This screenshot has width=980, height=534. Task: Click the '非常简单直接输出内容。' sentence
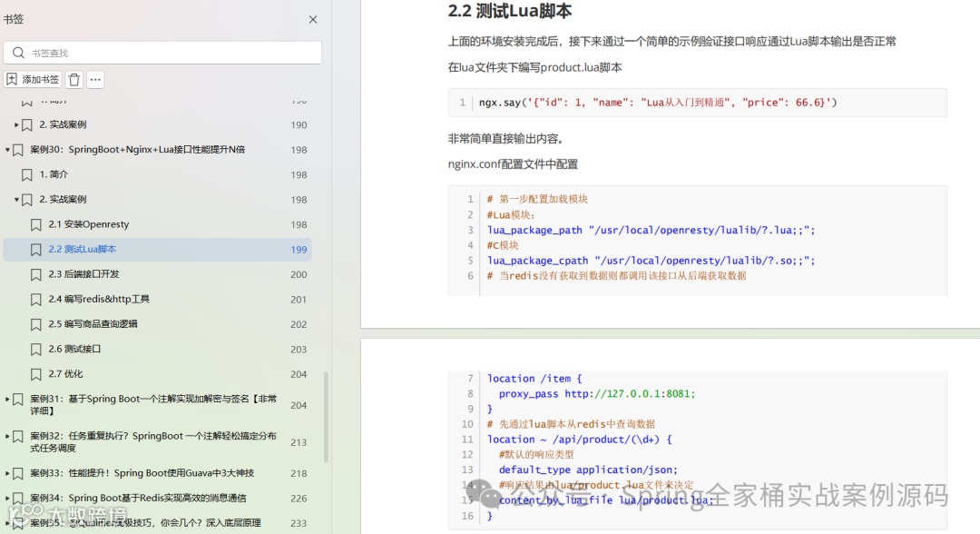505,139
